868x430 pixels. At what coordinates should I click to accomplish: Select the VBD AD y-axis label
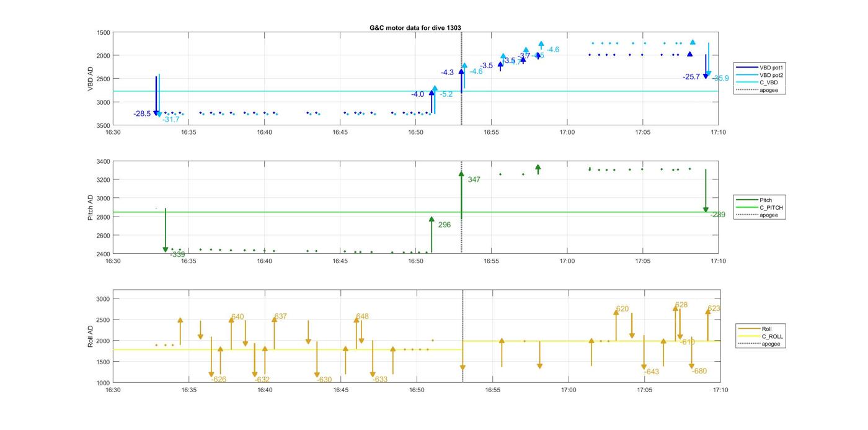(91, 79)
